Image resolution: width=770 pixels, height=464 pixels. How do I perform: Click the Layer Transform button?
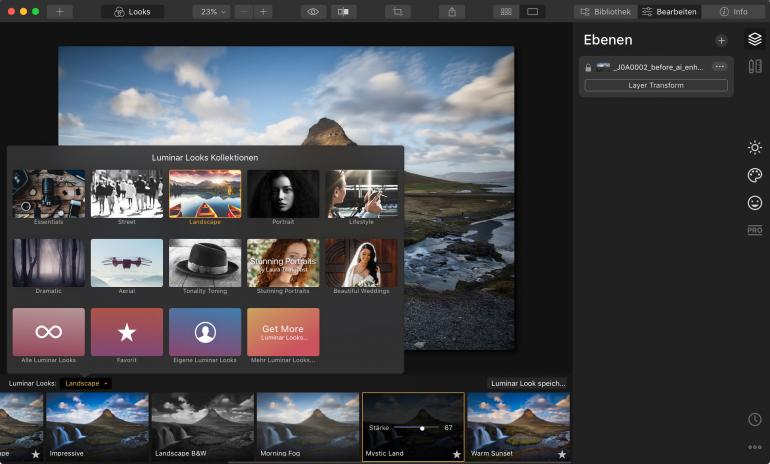pyautogui.click(x=656, y=85)
